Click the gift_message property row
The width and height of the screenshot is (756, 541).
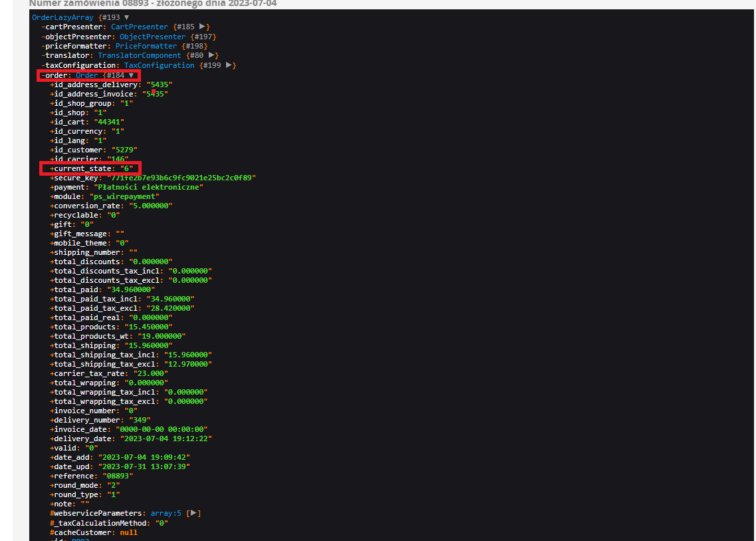click(x=87, y=234)
